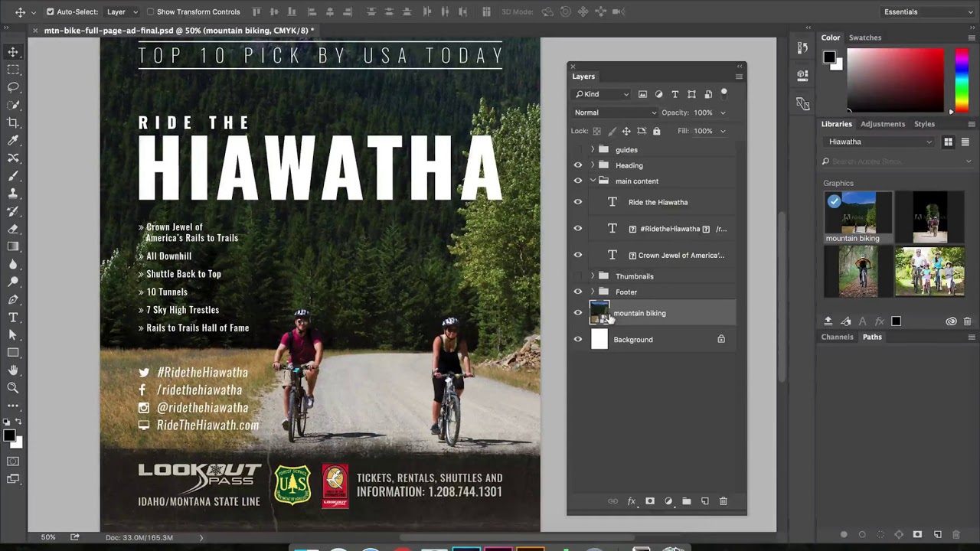
Task: Select the Move tool in the toolbar
Action: pos(13,52)
